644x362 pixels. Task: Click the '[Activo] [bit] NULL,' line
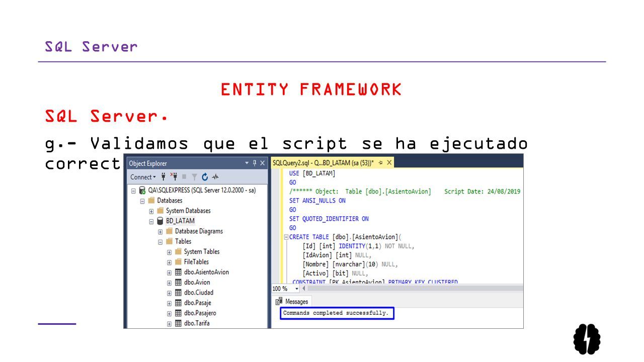[335, 274]
